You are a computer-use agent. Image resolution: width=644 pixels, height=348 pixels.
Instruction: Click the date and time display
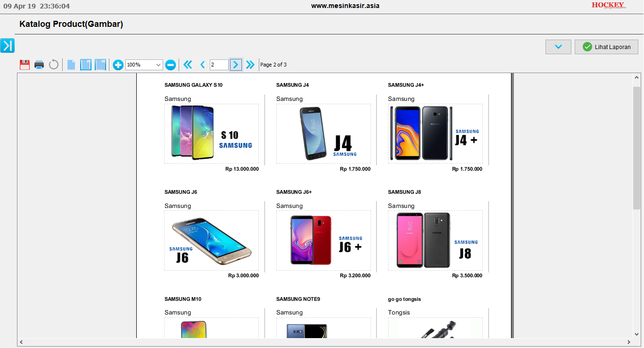pos(36,6)
